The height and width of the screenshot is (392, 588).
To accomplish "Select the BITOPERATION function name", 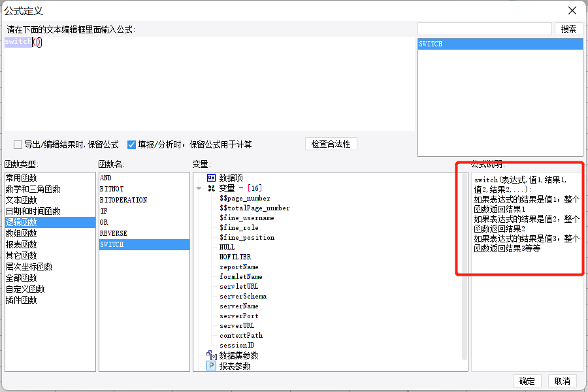I will tap(144, 200).
